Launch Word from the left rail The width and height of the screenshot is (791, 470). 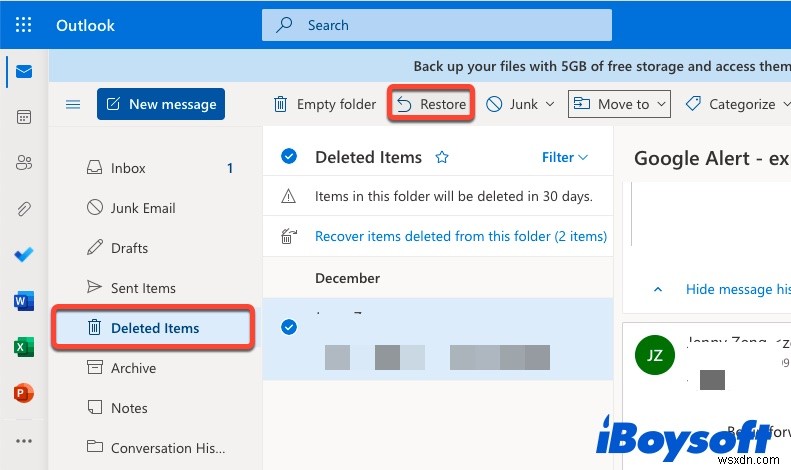point(24,301)
